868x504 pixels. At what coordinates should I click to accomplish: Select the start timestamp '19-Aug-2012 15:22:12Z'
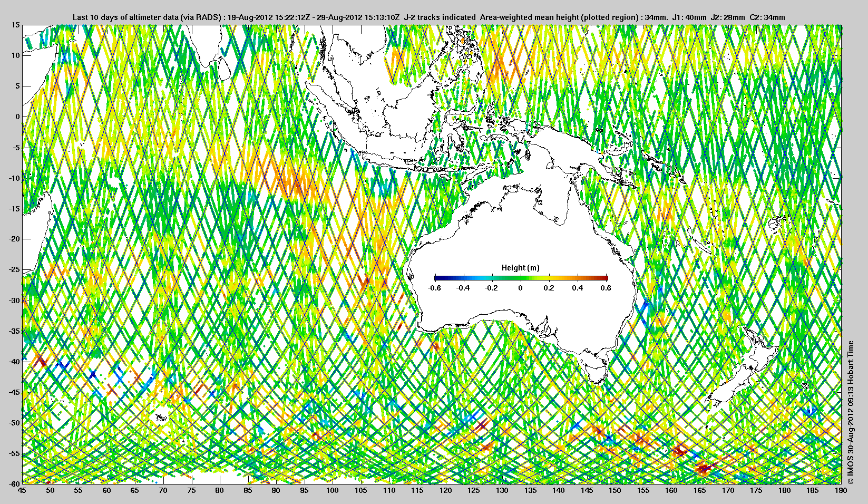point(269,17)
